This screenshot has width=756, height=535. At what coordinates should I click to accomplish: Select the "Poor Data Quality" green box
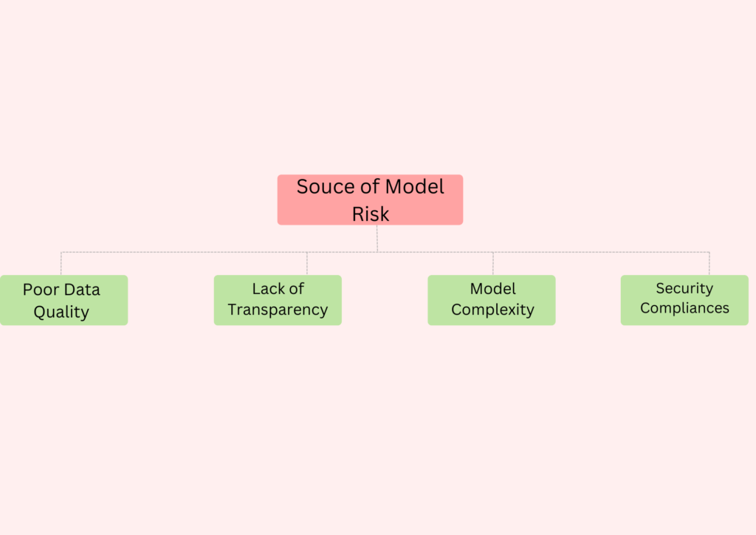[x=63, y=300]
